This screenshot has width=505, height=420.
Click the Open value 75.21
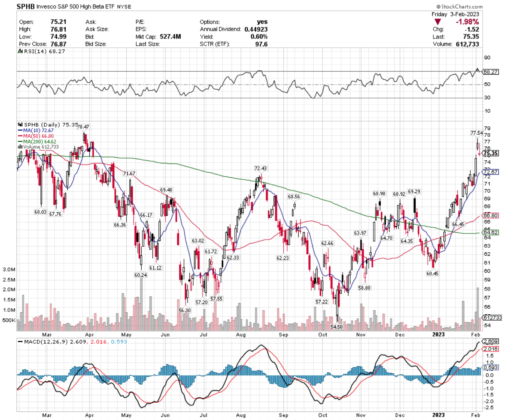59,22
